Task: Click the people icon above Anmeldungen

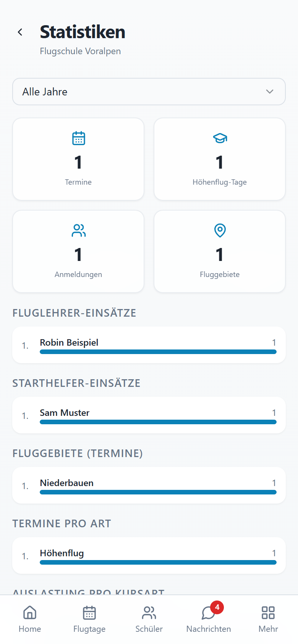Action: (x=78, y=230)
